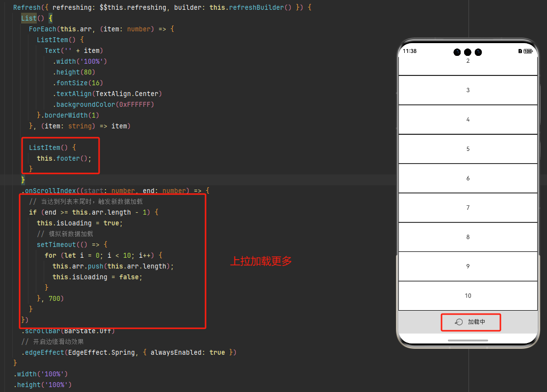Click the Text('' + item) line

click(74, 50)
